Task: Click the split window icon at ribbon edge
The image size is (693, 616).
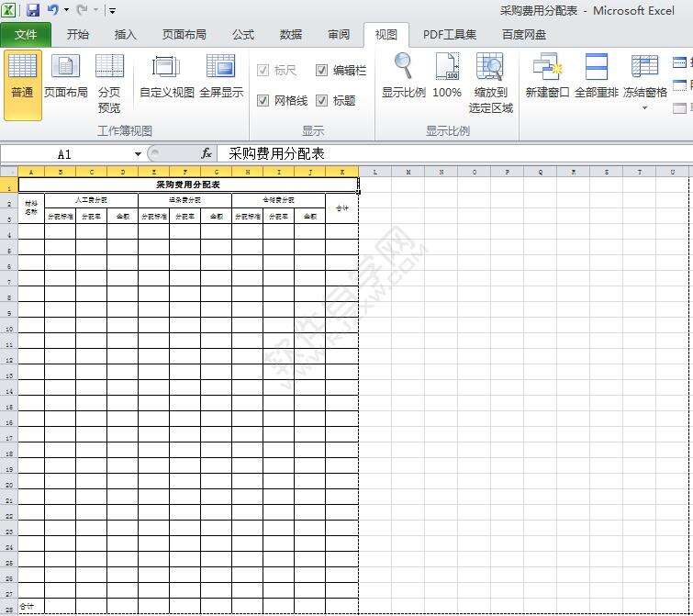Action: tap(679, 62)
